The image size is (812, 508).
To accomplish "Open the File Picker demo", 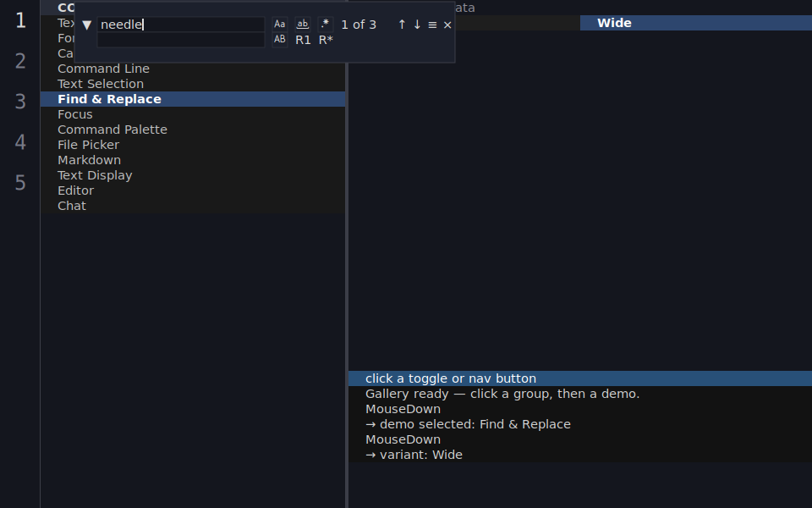I will (x=193, y=145).
